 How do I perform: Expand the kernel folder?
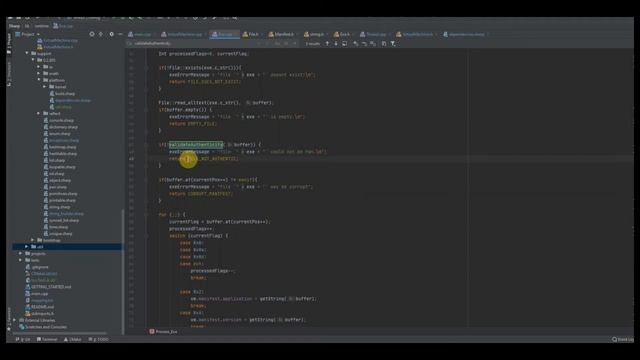(45, 87)
